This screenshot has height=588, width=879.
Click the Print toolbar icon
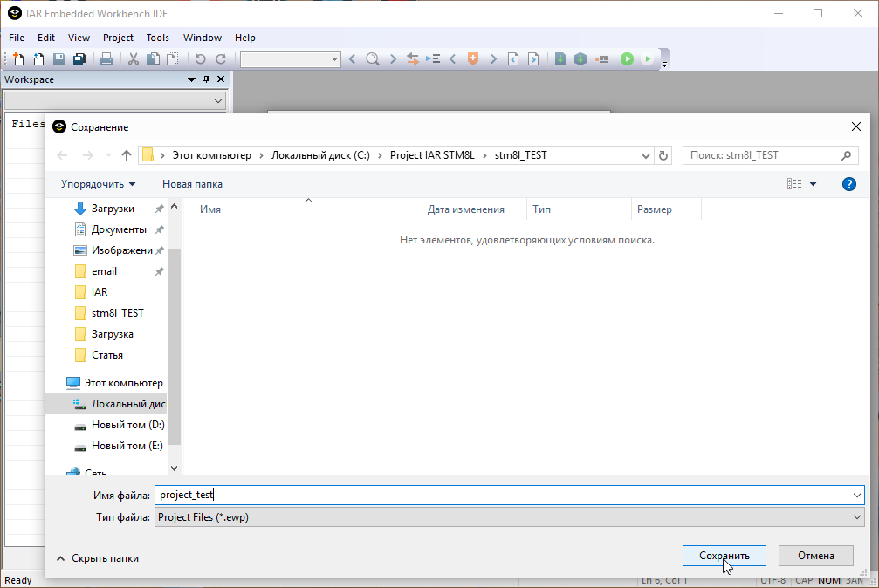click(106, 58)
